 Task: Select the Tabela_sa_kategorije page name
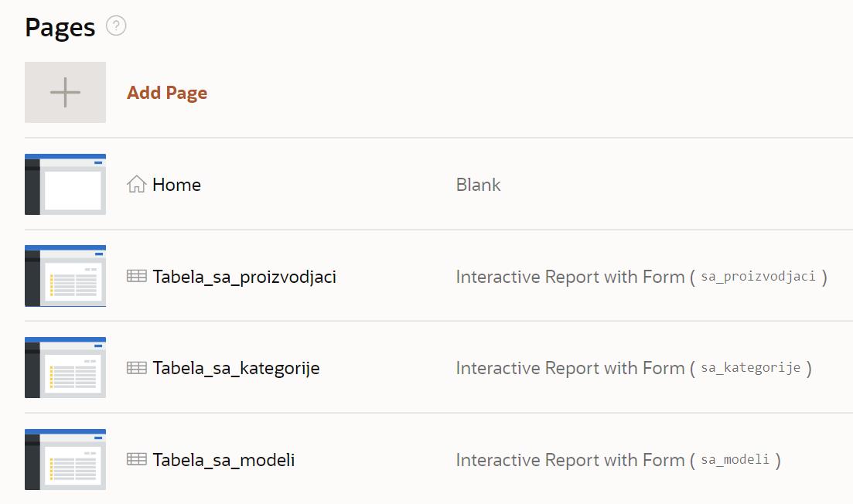tap(236, 368)
